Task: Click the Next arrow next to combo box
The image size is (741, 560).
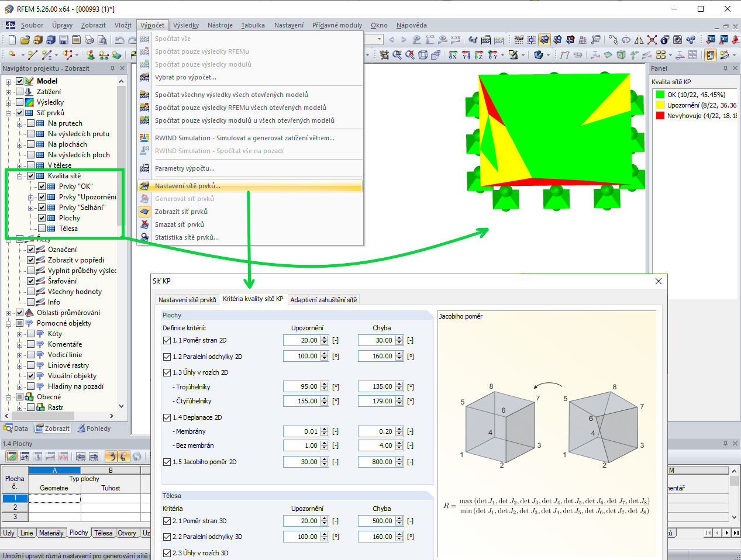Action: (x=404, y=40)
